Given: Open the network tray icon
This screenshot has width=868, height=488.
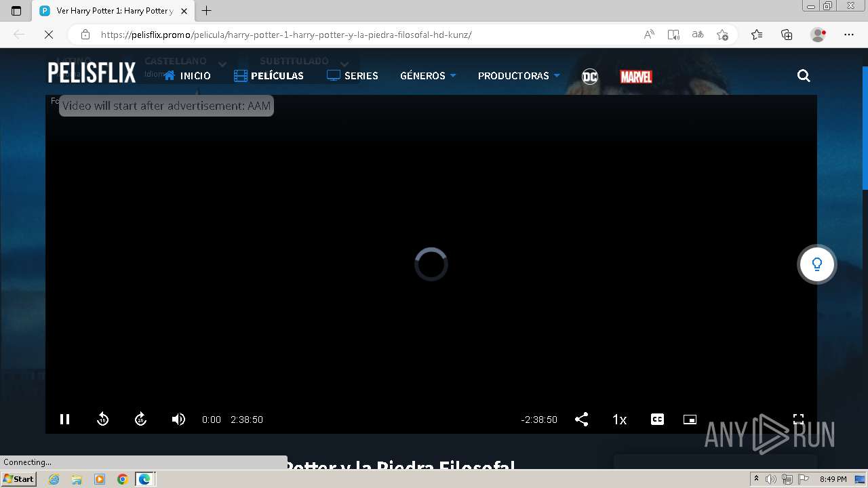Looking at the screenshot, I should pyautogui.click(x=787, y=479).
